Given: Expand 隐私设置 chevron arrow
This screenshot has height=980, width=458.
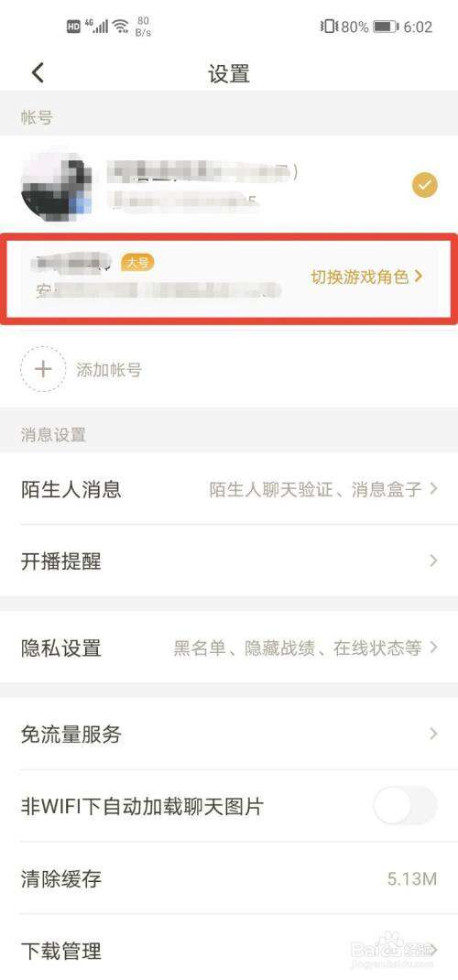Looking at the screenshot, I should [x=433, y=648].
